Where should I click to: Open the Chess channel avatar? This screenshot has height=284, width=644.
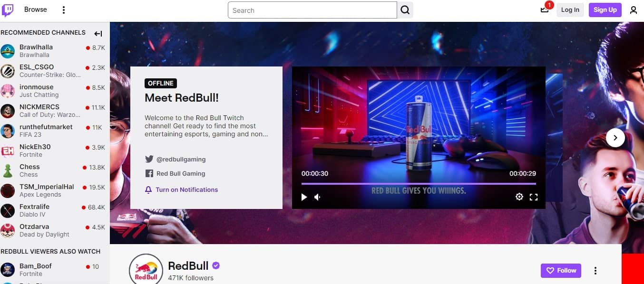8,170
